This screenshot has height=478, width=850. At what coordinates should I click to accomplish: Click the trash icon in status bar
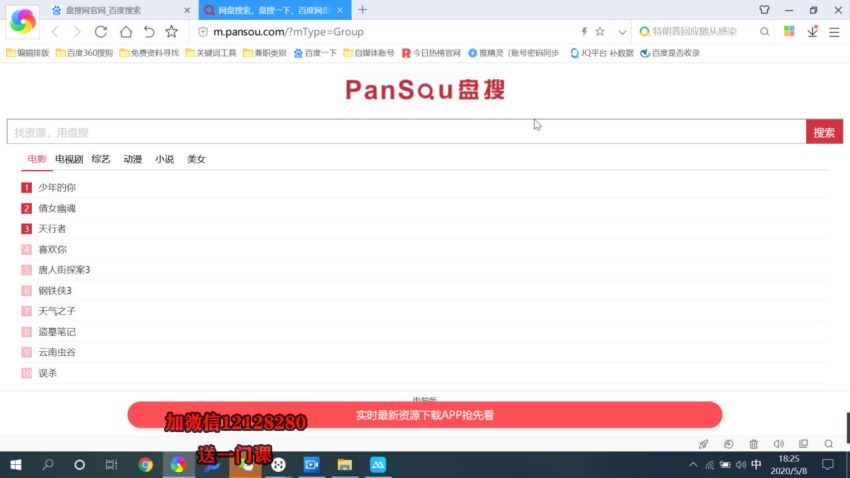point(754,444)
